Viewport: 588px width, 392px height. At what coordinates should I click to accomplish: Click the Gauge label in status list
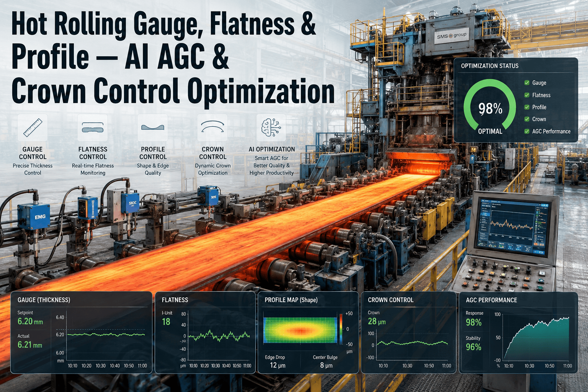(539, 83)
